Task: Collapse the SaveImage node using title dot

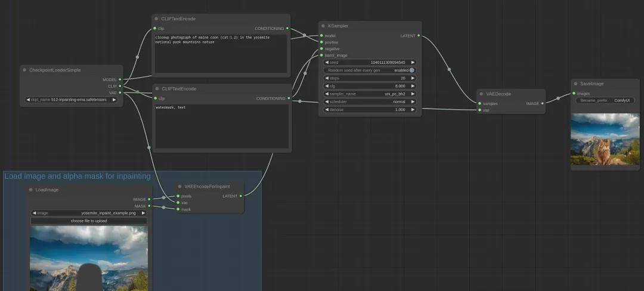Action: 575,84
